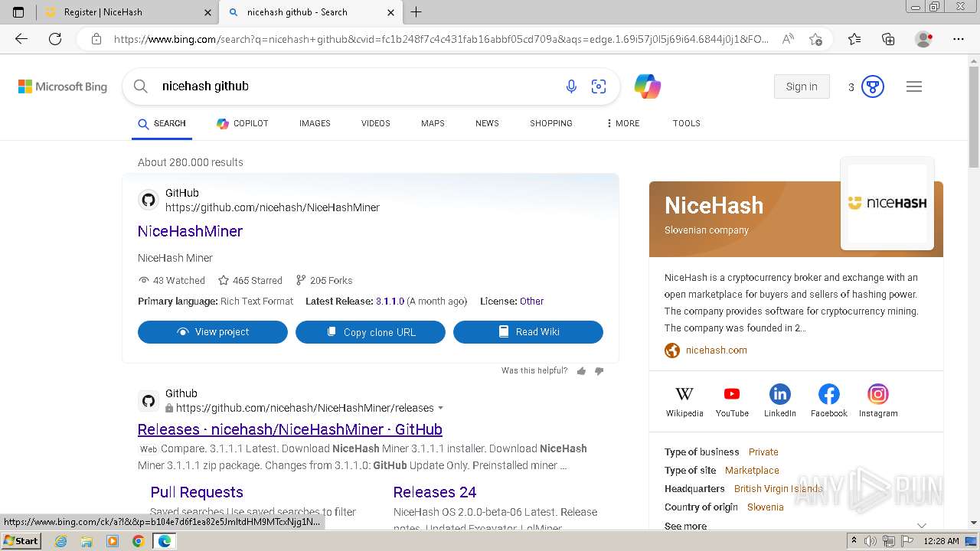Open NiceHash LinkedIn profile

point(780,401)
